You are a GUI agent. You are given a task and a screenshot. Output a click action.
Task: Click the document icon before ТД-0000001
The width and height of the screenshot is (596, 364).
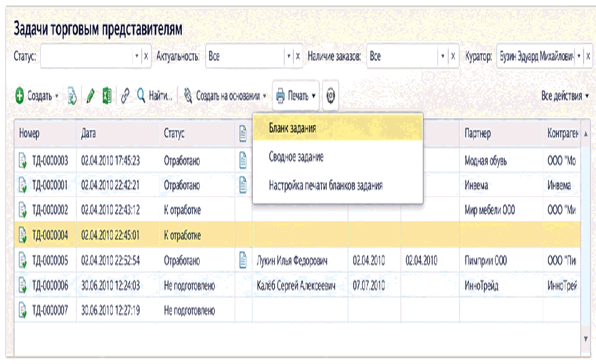(x=23, y=185)
